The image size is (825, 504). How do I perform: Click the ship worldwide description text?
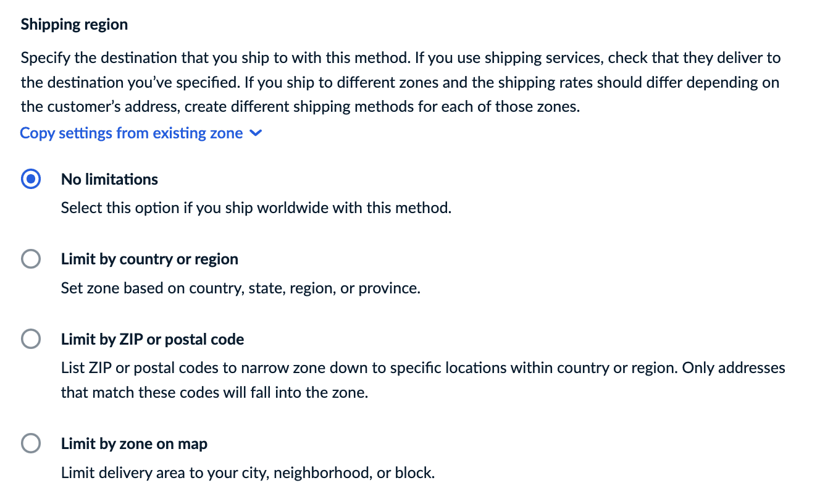(x=256, y=208)
